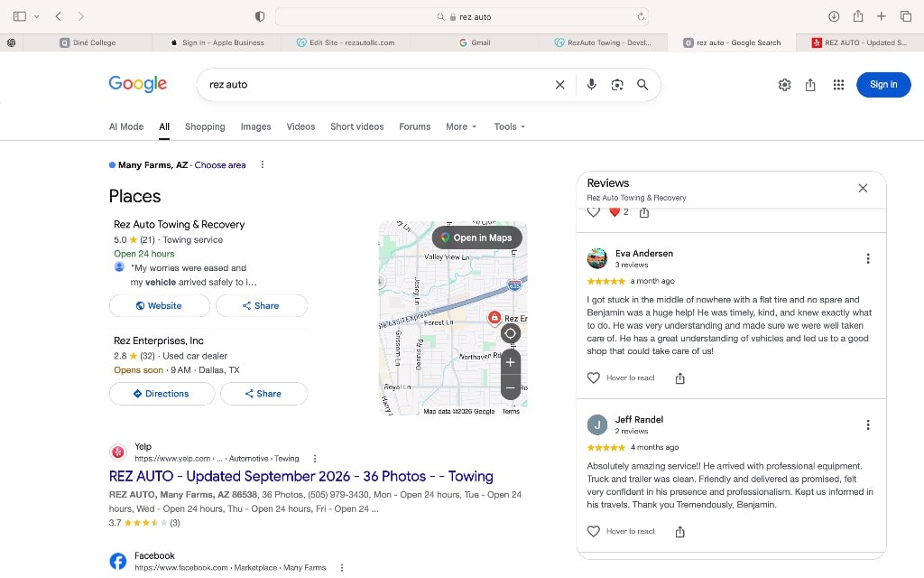Share the Rez Enterprises listing
The image size is (924, 578).
point(263,394)
